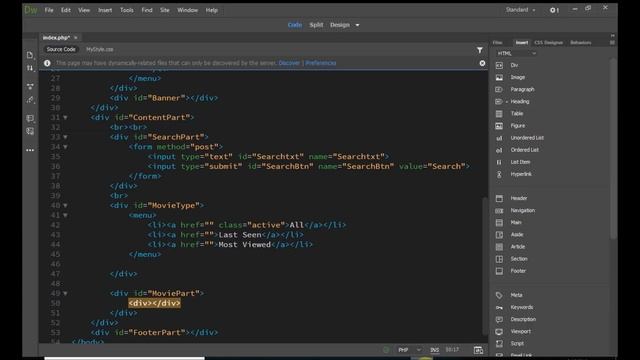Click the filter related files icon
The image size is (640, 360).
point(480,50)
